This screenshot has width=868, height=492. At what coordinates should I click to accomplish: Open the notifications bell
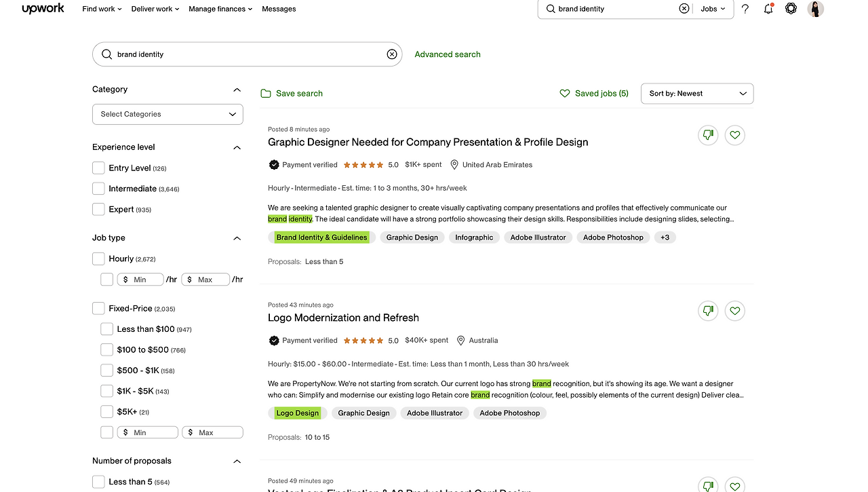[768, 9]
